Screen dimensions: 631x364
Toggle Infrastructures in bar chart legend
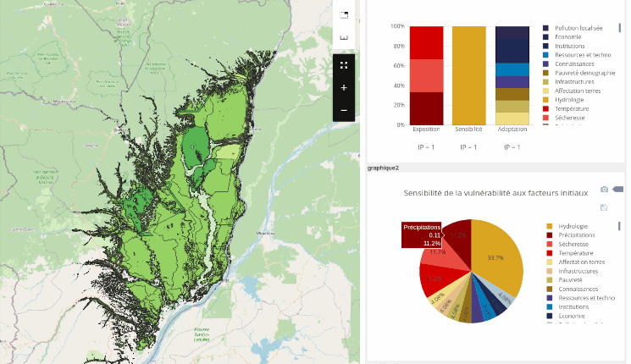pos(573,82)
